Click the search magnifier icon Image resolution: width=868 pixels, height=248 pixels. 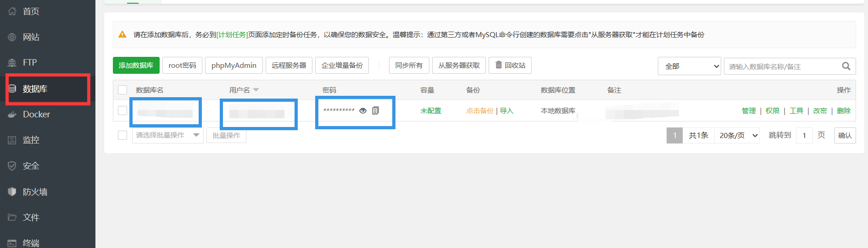[846, 66]
